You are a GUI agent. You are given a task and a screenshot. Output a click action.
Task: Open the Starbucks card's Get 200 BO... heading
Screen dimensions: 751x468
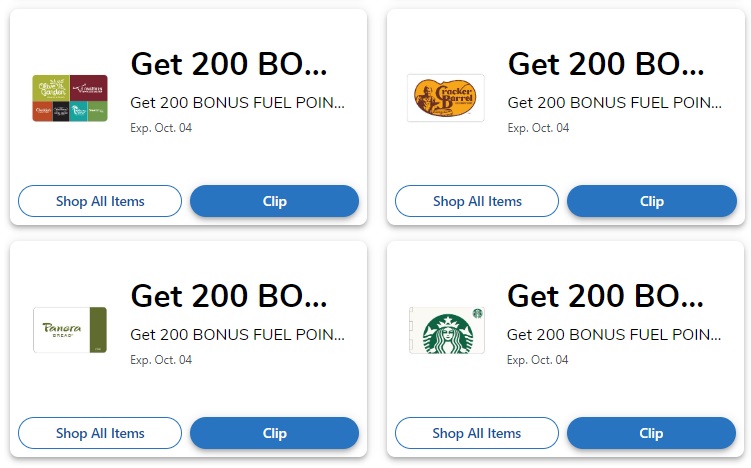(x=605, y=296)
